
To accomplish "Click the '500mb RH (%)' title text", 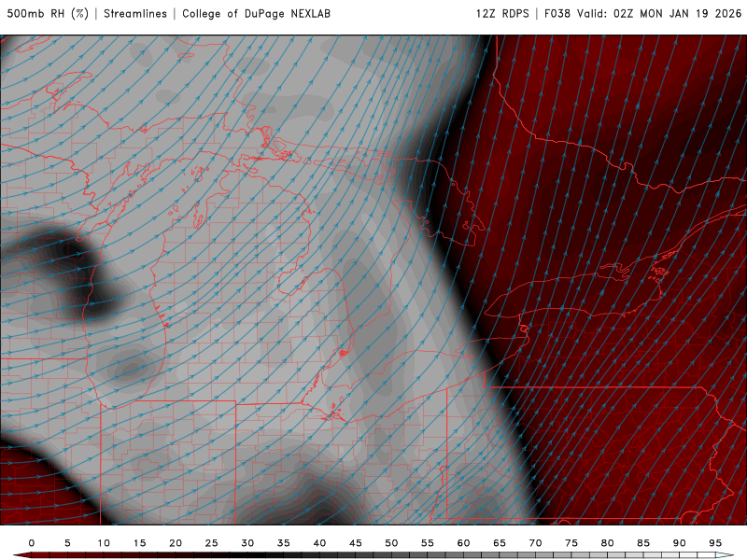I will coord(48,13).
